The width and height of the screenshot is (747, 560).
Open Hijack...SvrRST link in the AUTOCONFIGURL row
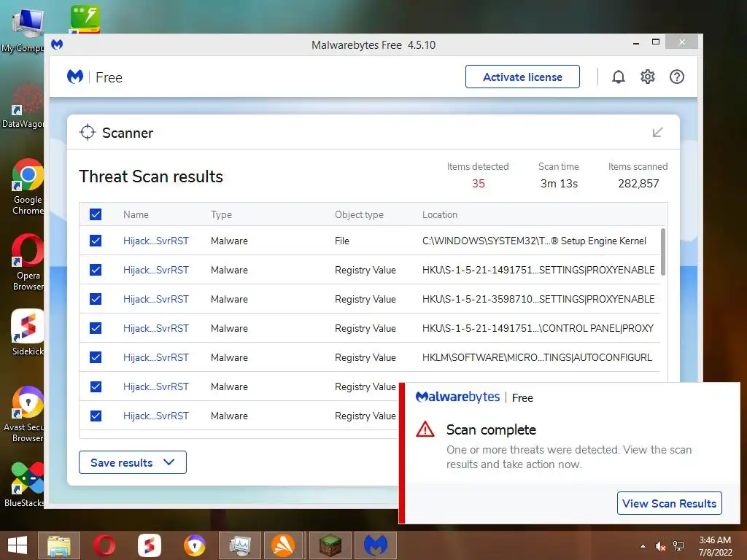point(156,357)
